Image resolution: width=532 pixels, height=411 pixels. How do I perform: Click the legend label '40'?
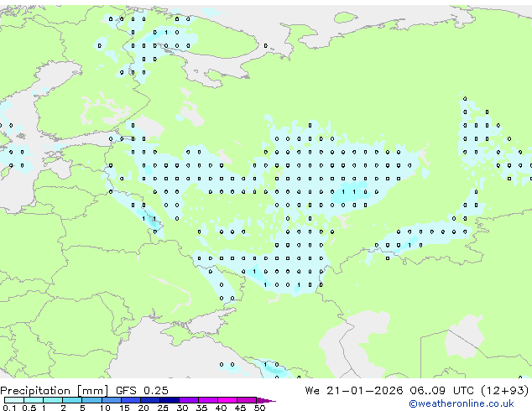(221, 408)
